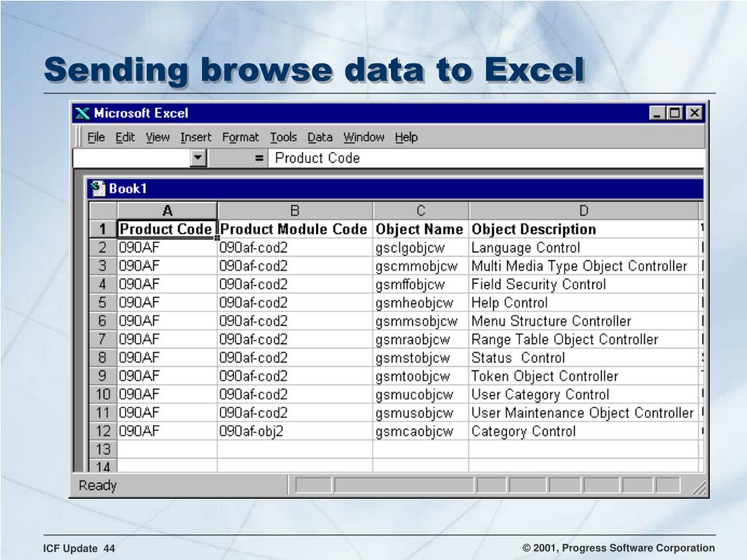Select column B header

point(295,211)
